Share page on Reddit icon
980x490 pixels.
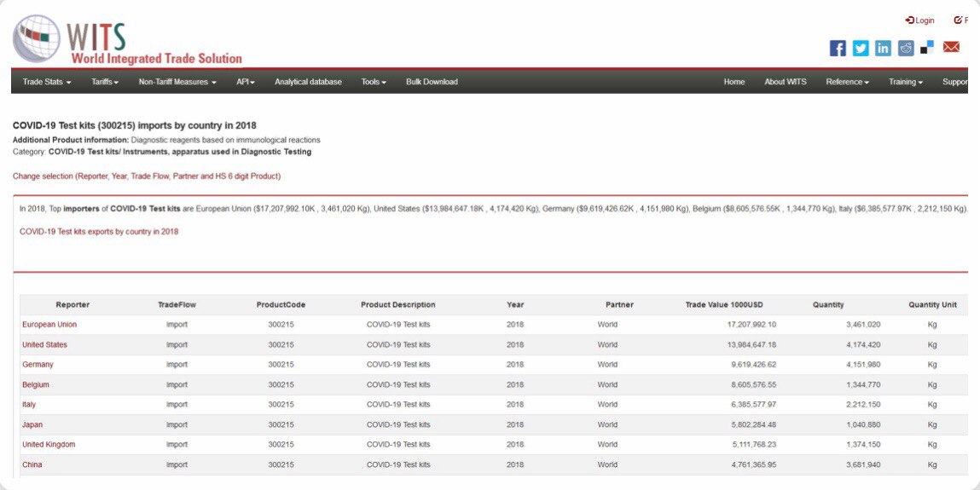coord(906,48)
